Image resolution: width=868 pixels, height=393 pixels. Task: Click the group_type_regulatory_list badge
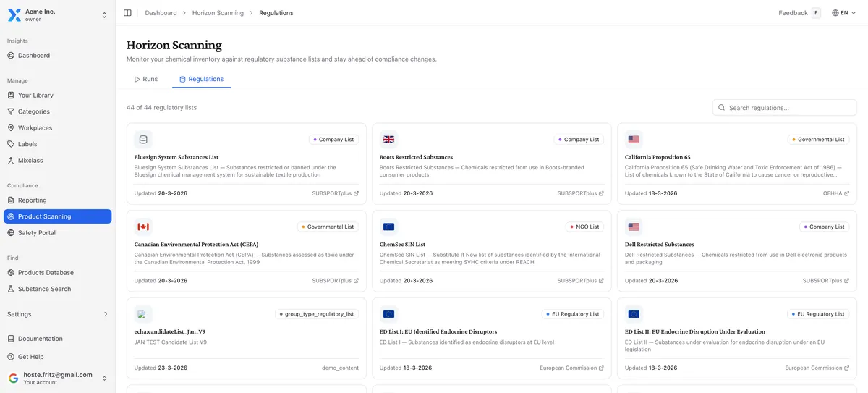click(317, 314)
